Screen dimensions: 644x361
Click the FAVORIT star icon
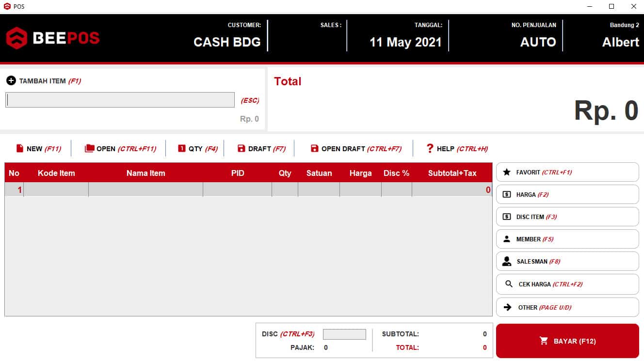coord(507,172)
